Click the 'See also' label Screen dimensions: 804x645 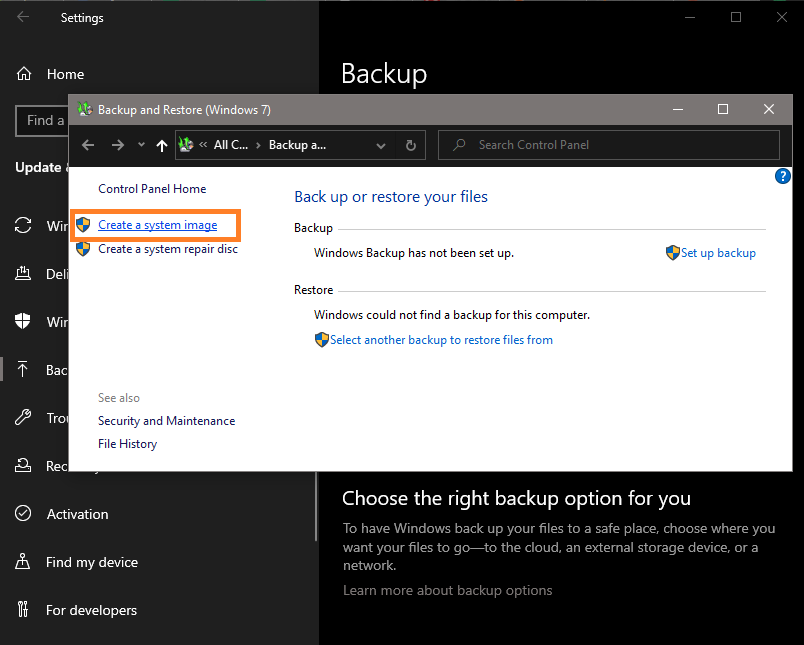click(x=119, y=398)
